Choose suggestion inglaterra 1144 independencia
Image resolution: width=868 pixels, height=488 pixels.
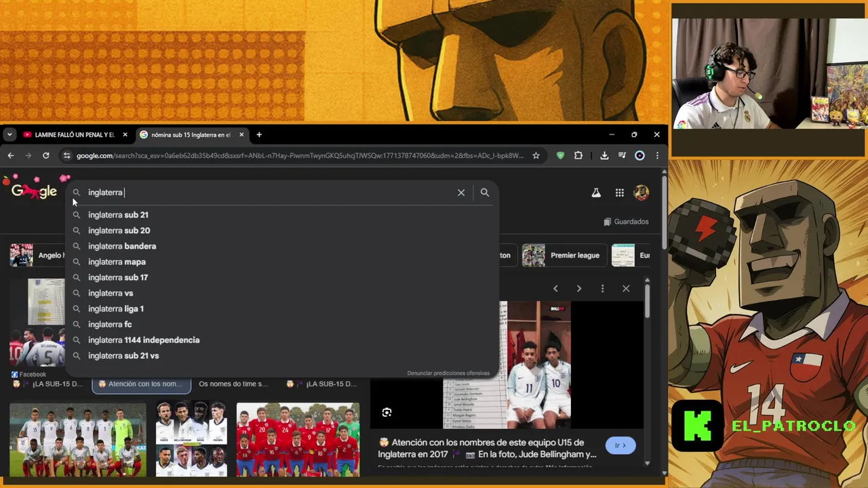click(281, 340)
